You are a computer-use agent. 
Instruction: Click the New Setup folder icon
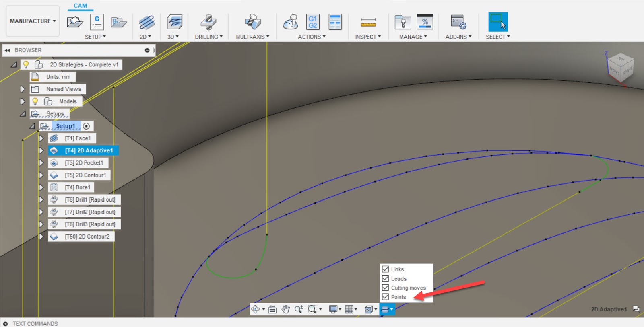point(75,22)
